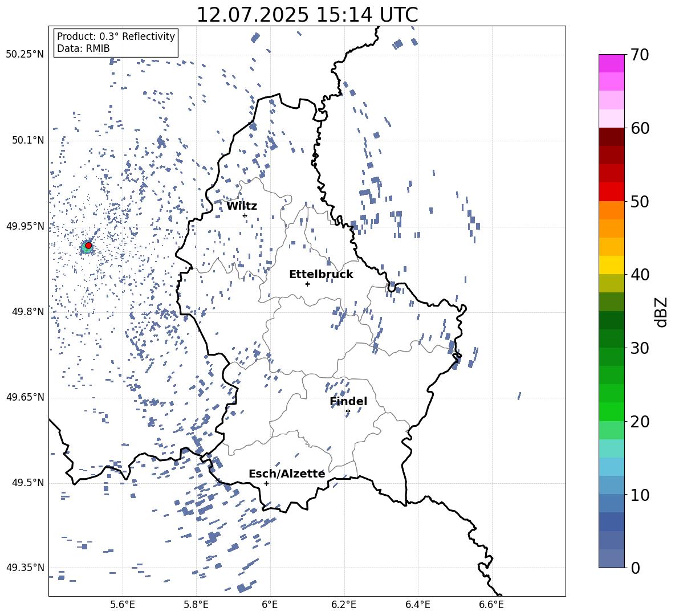Click the 70 tick on colorbar
This screenshot has height=616, width=675.
coord(640,55)
